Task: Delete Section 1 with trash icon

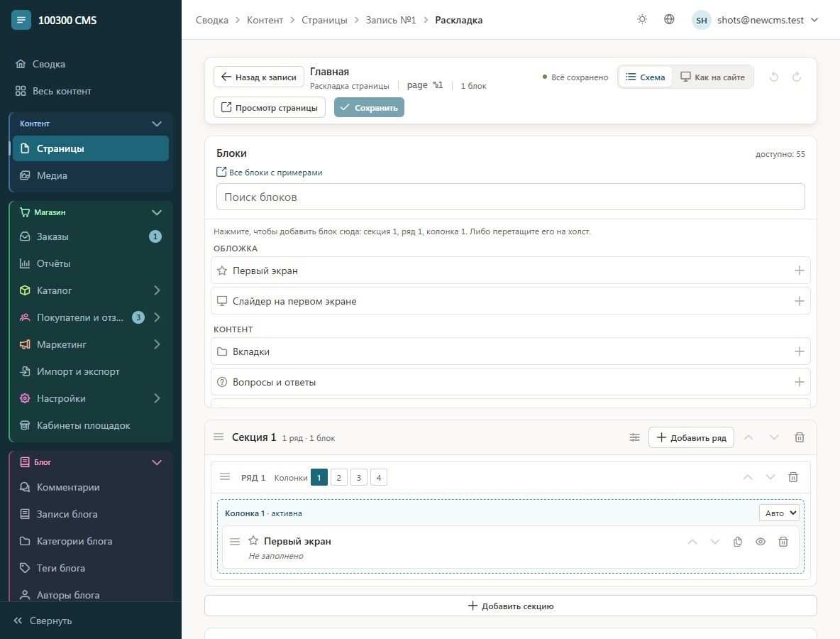Action: (800, 437)
